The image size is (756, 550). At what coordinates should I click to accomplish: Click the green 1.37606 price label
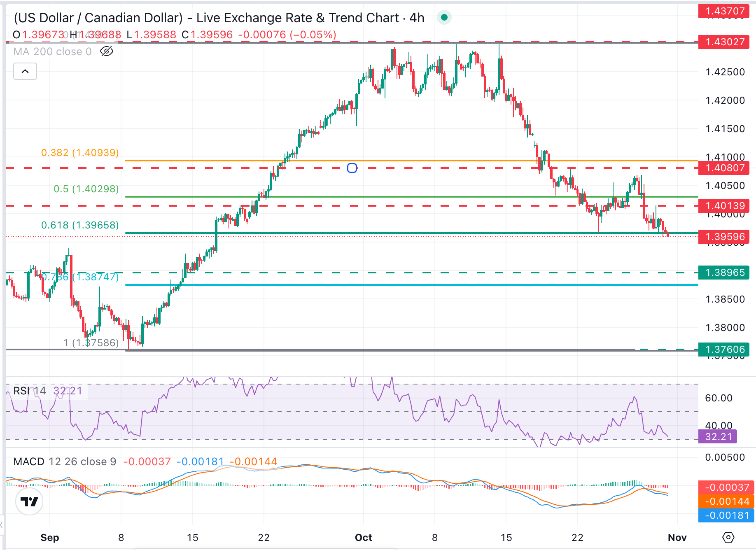(x=724, y=350)
